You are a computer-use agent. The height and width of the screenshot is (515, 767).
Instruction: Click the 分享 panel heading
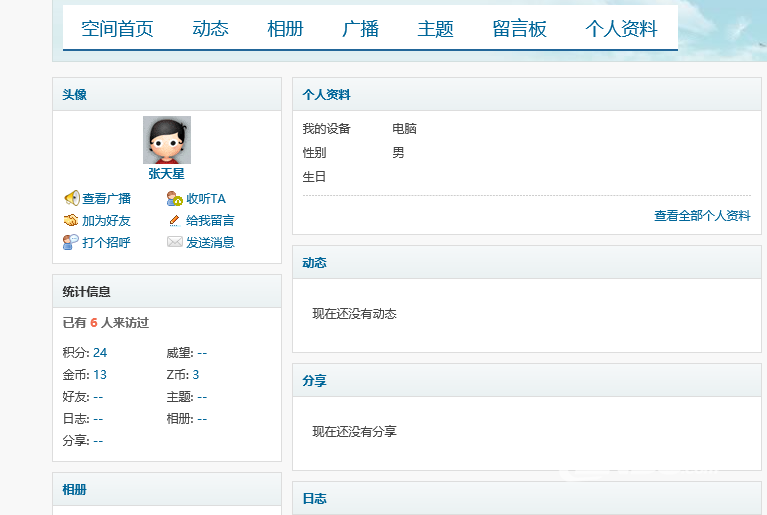tap(314, 381)
